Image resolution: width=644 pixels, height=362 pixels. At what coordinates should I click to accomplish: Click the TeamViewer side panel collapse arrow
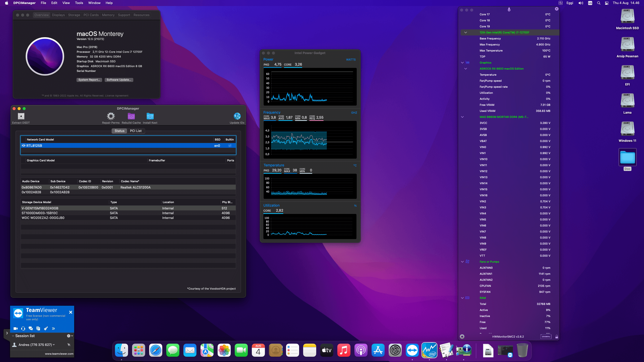tap(7, 333)
